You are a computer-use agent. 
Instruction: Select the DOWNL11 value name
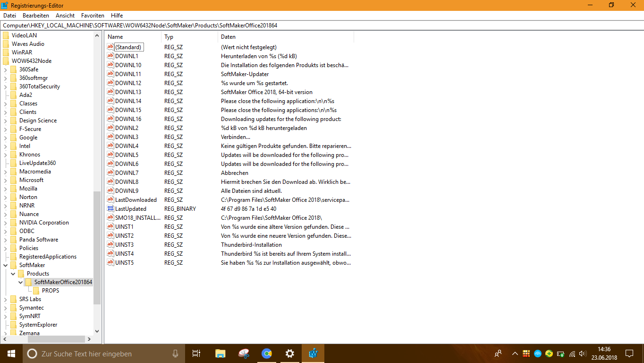(128, 74)
